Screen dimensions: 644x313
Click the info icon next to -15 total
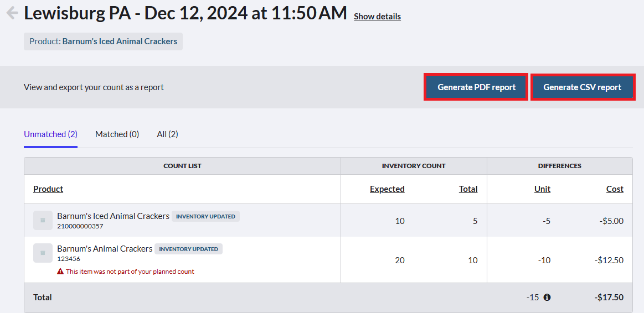(547, 298)
